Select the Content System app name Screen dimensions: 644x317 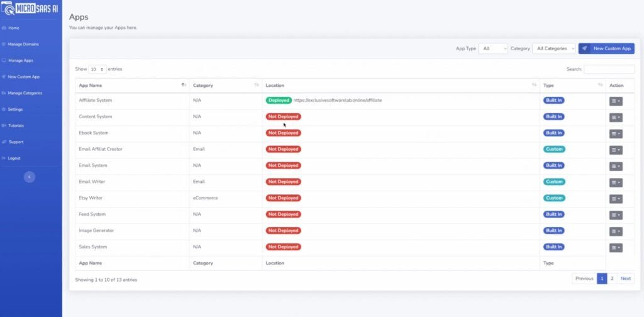click(x=96, y=116)
